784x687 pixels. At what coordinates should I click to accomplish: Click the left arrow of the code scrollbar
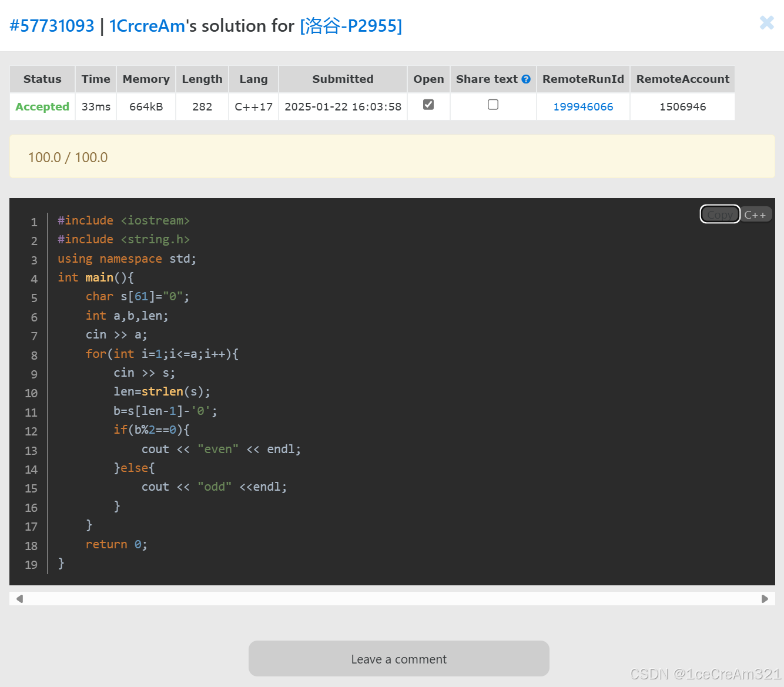click(19, 598)
